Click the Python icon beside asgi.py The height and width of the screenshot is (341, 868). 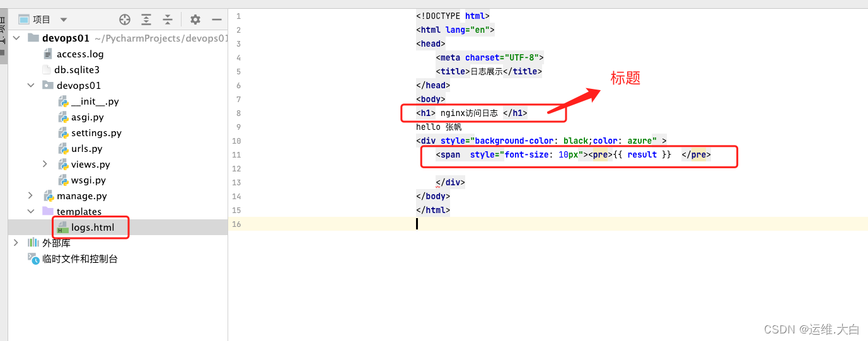pyautogui.click(x=63, y=117)
